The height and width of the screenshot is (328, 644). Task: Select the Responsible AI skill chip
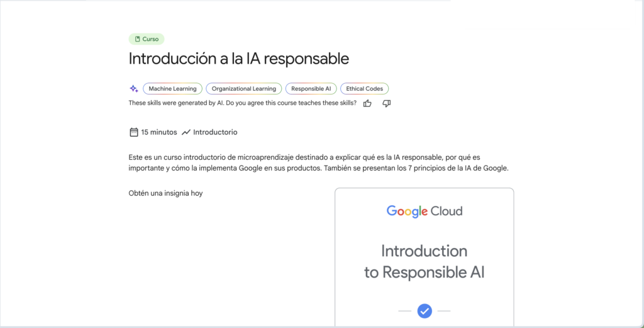(311, 88)
